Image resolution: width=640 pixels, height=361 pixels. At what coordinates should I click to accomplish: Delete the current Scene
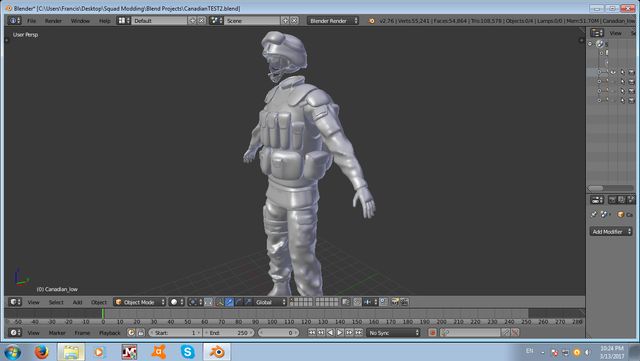[x=294, y=20]
